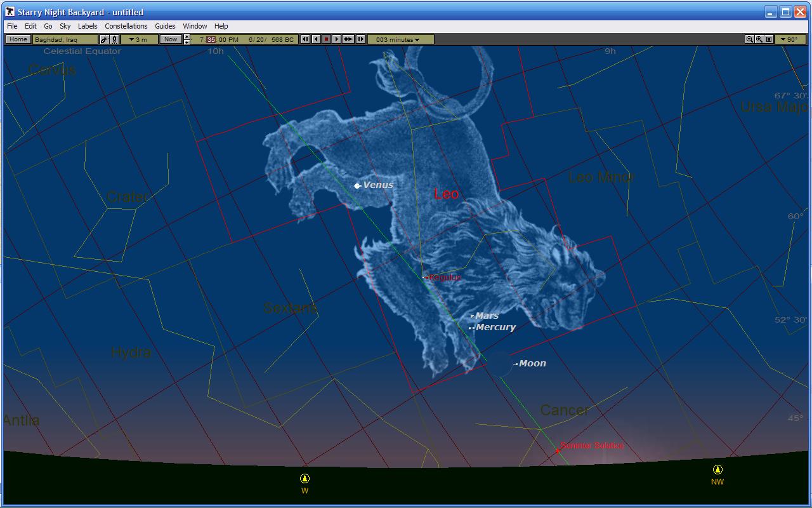Maximize the Starry Night window
Screen dimensions: 812x508
pyautogui.click(x=785, y=12)
